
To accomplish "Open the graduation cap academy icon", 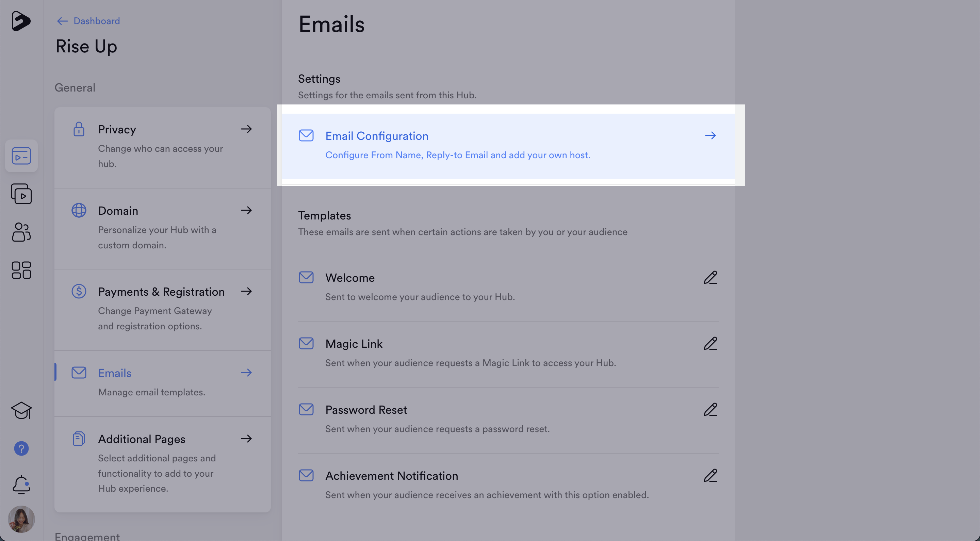I will (x=21, y=410).
